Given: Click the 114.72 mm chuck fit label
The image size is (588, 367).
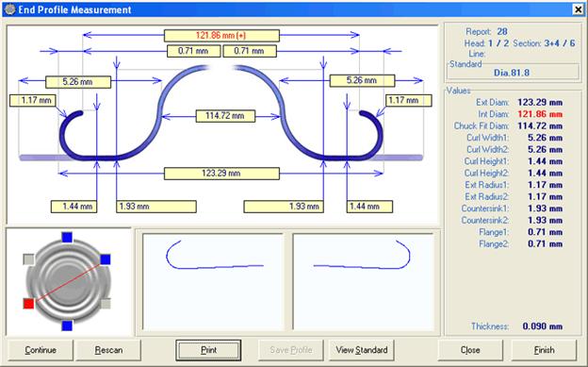Looking at the screenshot, I should click(x=225, y=116).
